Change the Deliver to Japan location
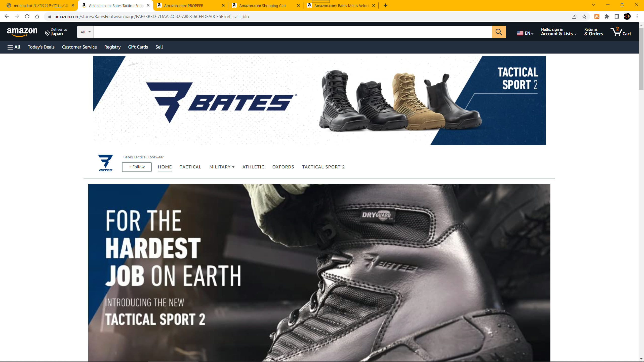 56,32
